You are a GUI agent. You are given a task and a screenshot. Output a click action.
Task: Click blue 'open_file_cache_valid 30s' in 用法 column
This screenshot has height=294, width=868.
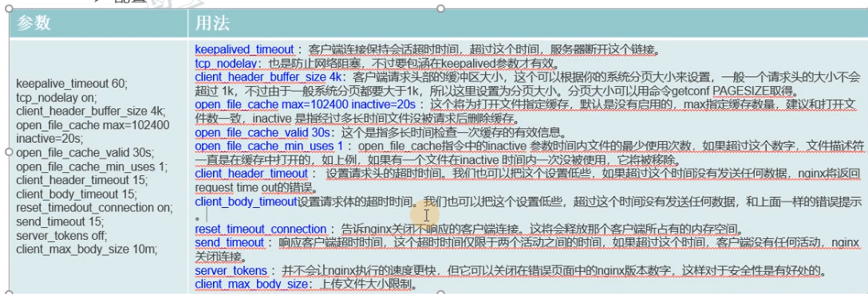click(x=262, y=132)
